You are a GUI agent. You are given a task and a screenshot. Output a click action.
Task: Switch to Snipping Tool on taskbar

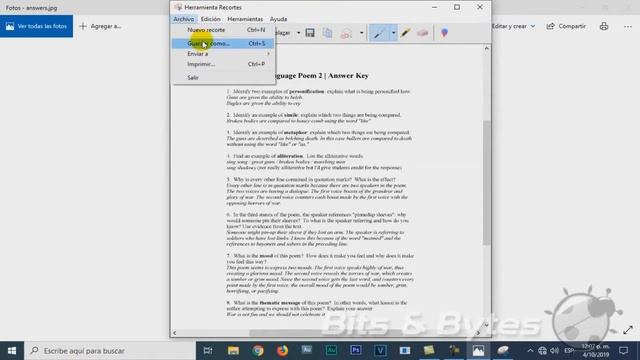coord(503,351)
